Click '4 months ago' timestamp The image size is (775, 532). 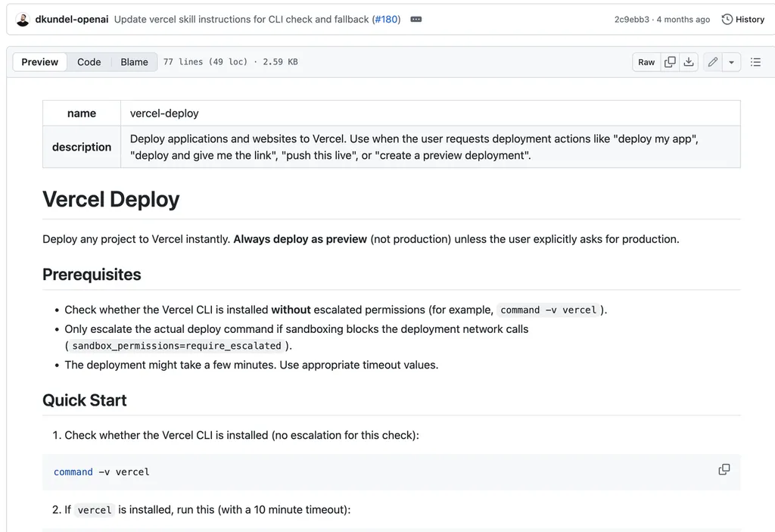pyautogui.click(x=683, y=19)
